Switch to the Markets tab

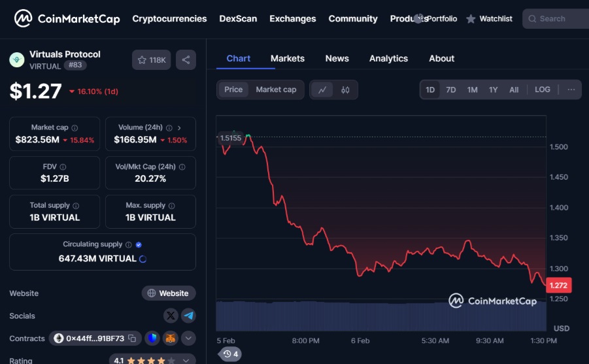click(x=287, y=58)
